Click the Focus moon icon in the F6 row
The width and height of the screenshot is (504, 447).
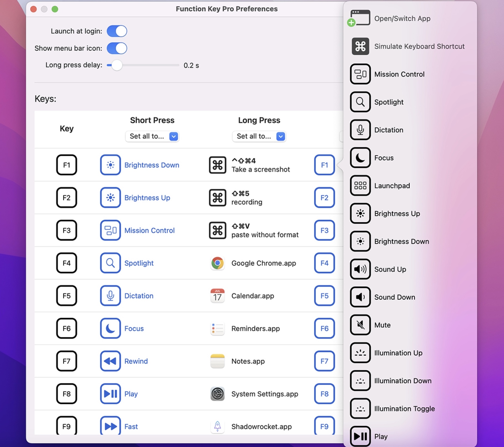[x=110, y=328]
